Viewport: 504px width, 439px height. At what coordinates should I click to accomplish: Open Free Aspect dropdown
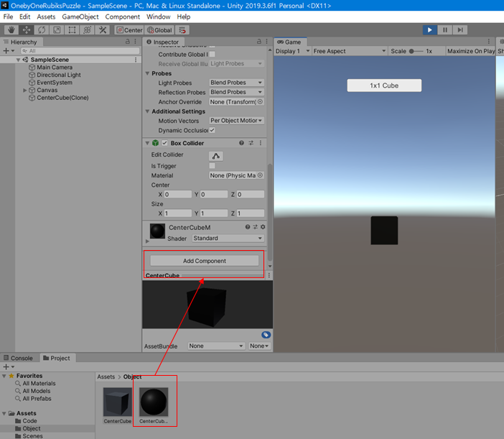tap(350, 51)
